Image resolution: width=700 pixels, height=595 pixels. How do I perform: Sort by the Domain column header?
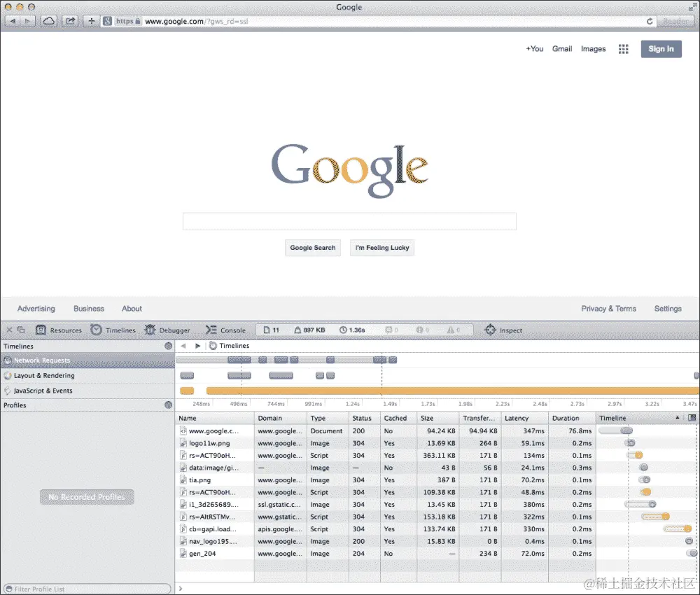(281, 418)
